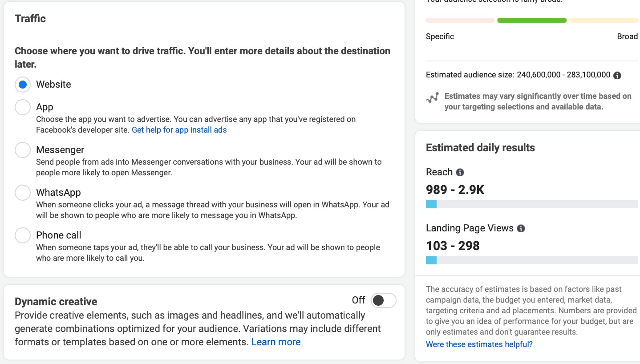Toggle the Dynamic creative switch on

pos(383,300)
